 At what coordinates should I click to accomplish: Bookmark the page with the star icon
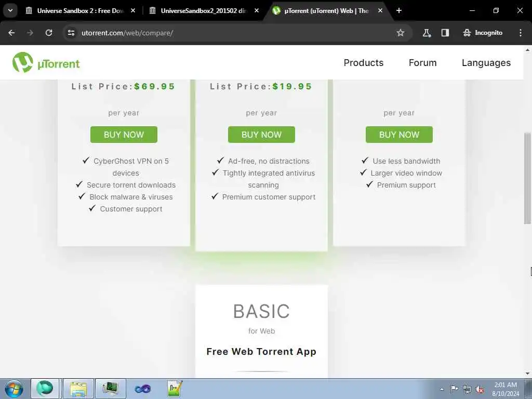click(401, 33)
